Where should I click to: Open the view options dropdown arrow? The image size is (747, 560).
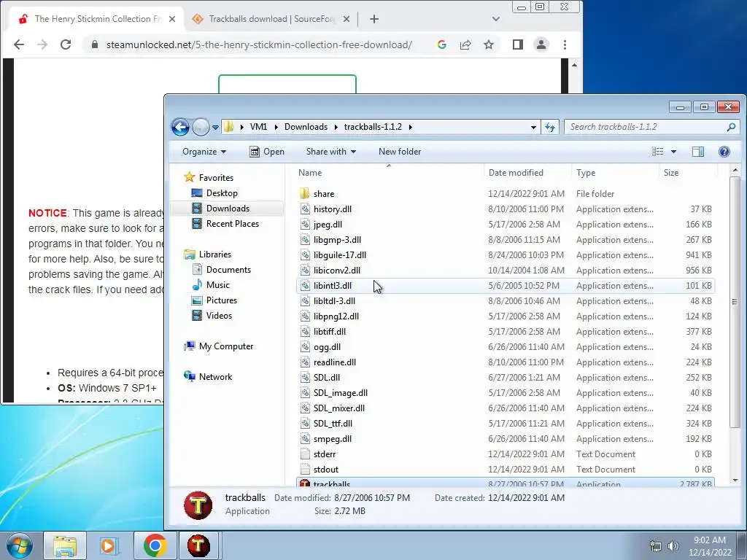[x=673, y=152]
